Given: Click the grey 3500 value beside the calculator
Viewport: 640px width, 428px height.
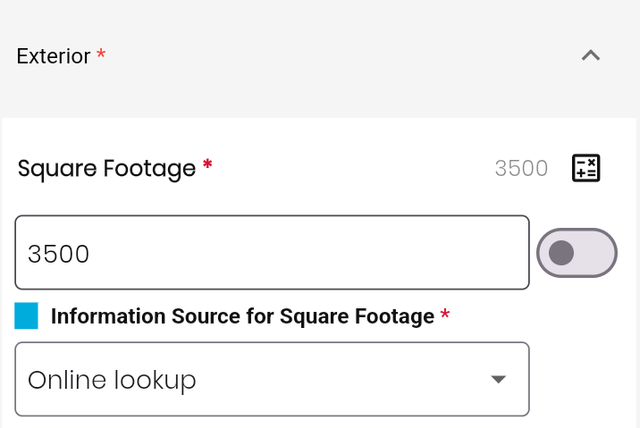Looking at the screenshot, I should click(x=521, y=168).
